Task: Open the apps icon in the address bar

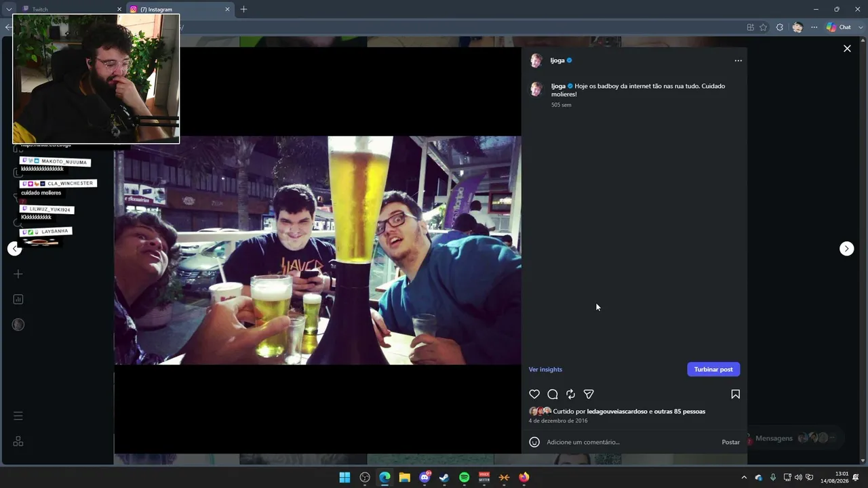Action: click(x=750, y=27)
